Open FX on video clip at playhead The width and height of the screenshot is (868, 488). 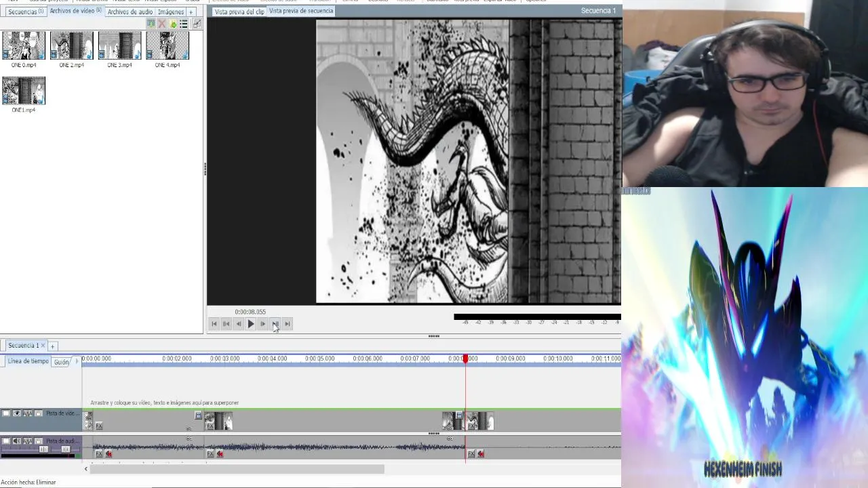(x=471, y=425)
